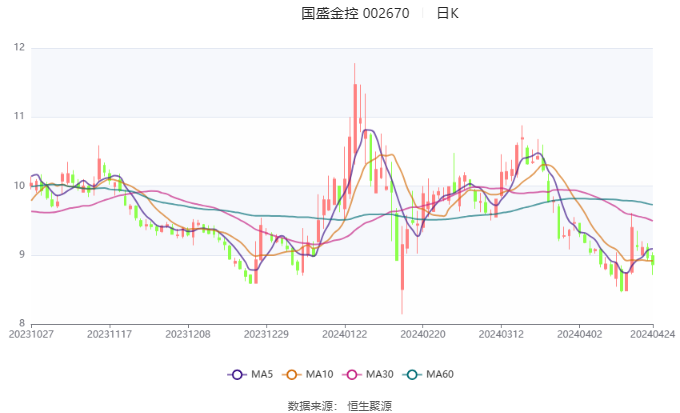
Task: Click the data source text 数据来源: 恒生聚源
Action: [x=340, y=406]
